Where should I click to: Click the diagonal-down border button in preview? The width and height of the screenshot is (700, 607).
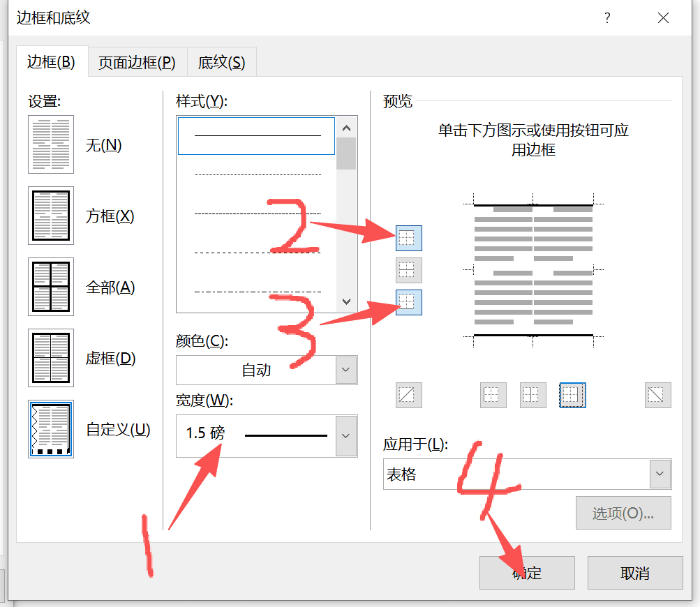coord(657,395)
